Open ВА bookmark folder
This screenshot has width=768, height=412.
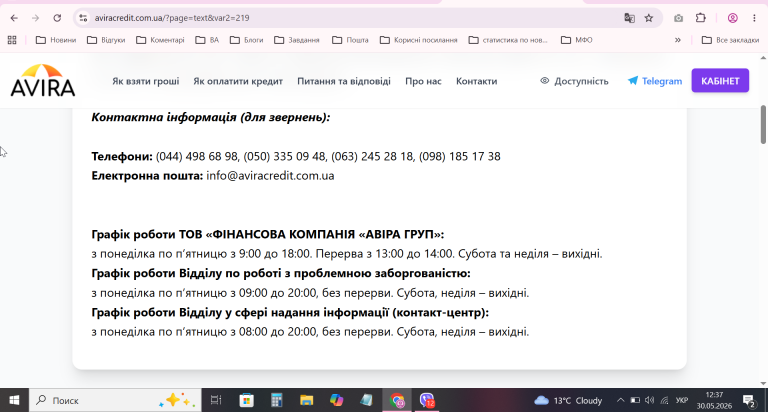click(207, 40)
